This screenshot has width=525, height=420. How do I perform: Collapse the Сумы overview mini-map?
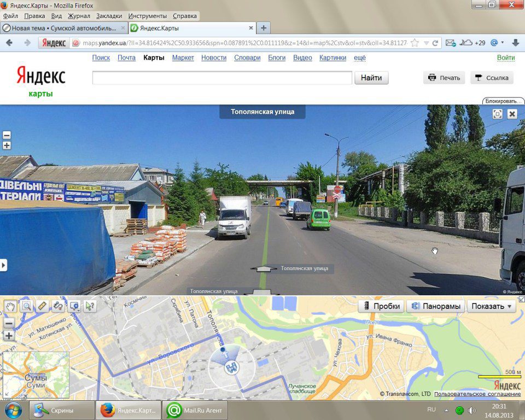pyautogui.click(x=7, y=394)
